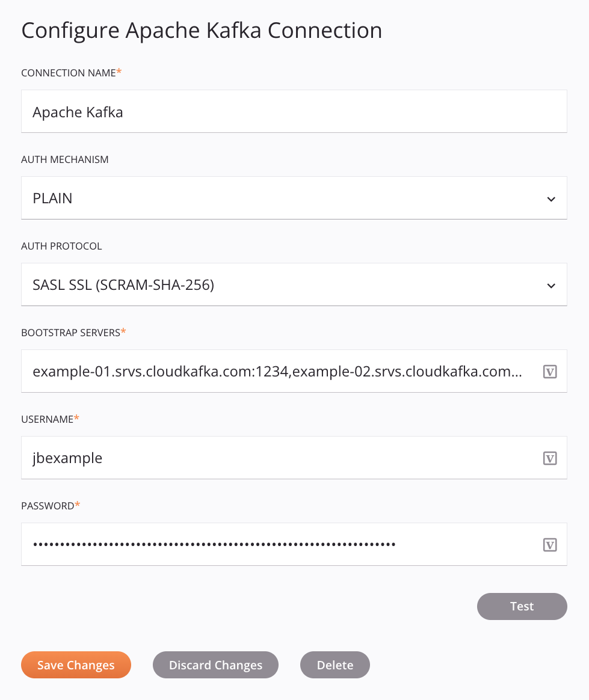Insert a variable into the Password field
Screen dimensions: 589x700
[x=549, y=544]
